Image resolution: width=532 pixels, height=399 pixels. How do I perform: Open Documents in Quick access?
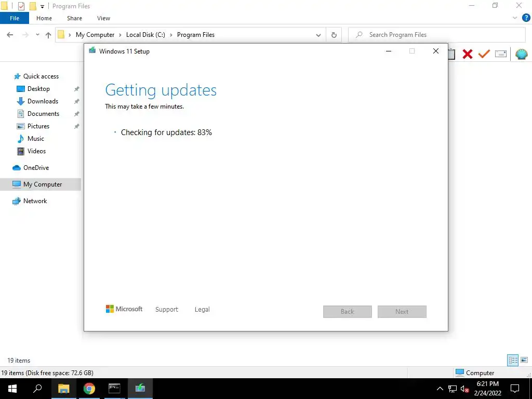(43, 114)
